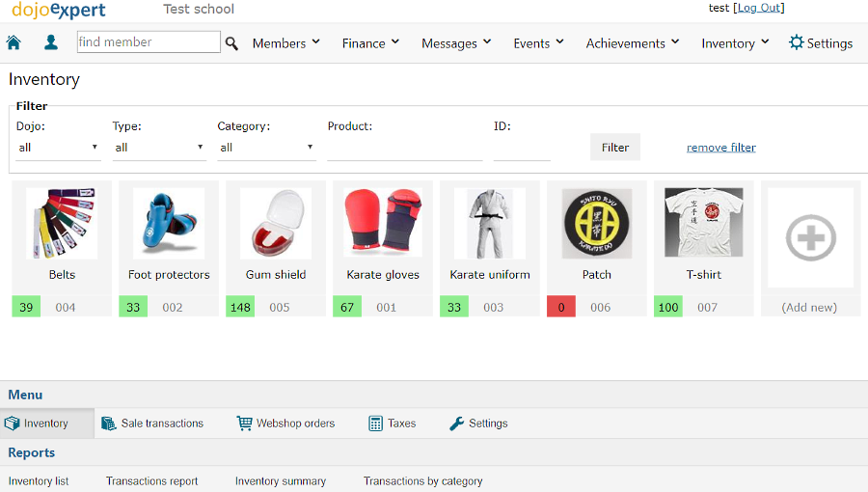Open the Category filter dropdown
The height and width of the screenshot is (492, 868).
(x=267, y=148)
